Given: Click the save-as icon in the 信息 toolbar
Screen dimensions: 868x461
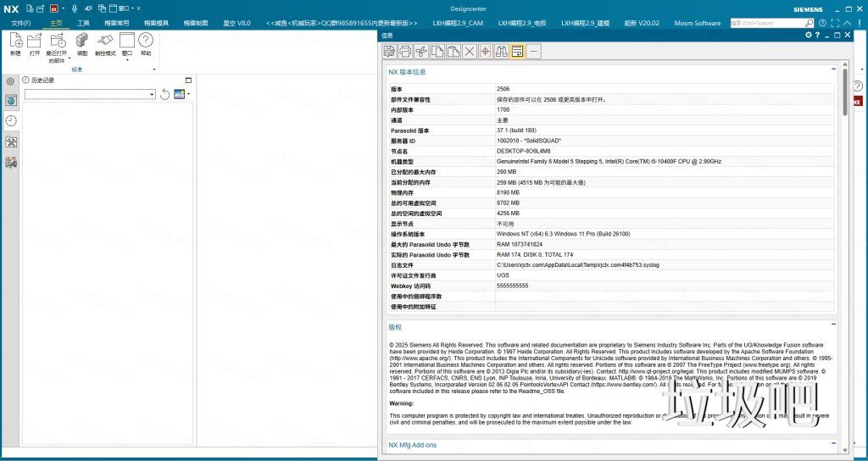Looking at the screenshot, I should coord(389,52).
